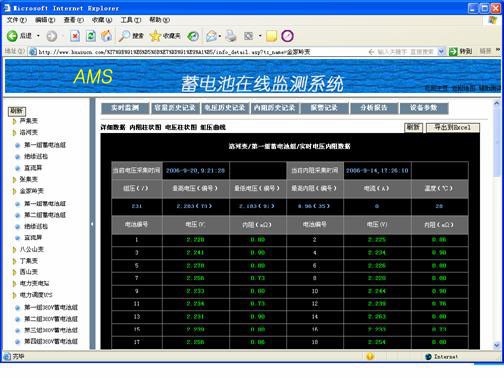
Task: Click the History toolbar icon
Action: point(193,36)
